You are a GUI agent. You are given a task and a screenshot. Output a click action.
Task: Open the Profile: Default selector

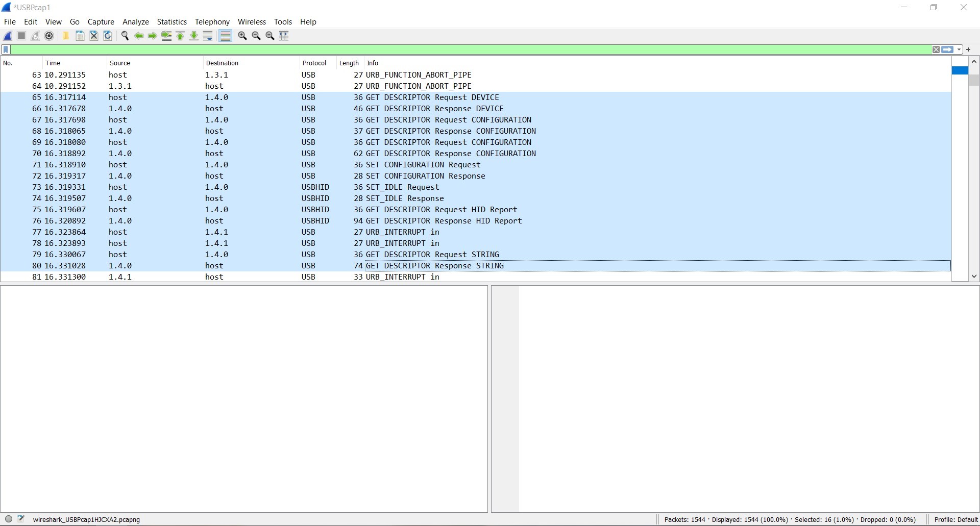click(x=956, y=520)
